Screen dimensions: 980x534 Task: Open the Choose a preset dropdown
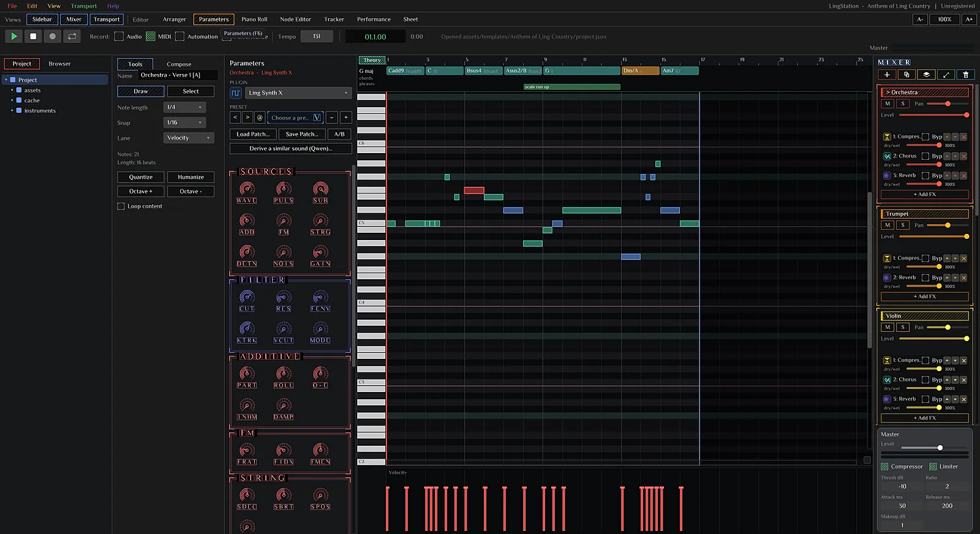(296, 118)
